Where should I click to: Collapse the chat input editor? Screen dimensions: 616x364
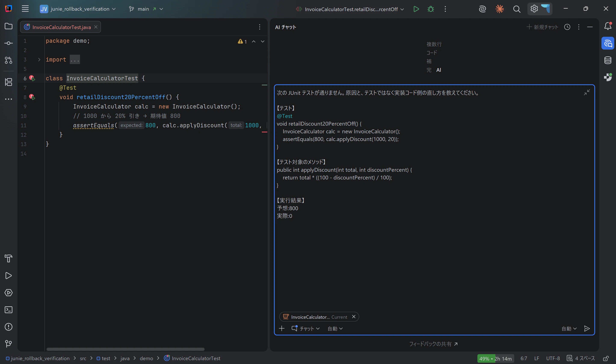click(586, 92)
